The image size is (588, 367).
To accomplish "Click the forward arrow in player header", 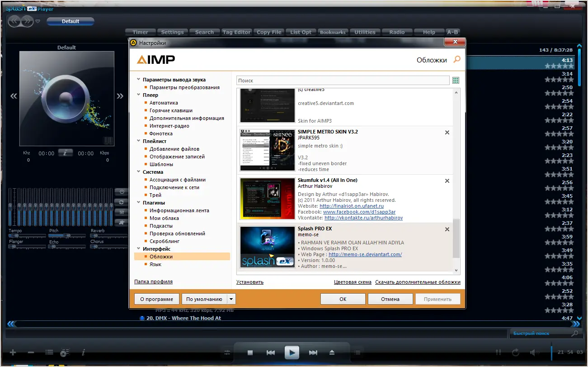I will coord(27,21).
